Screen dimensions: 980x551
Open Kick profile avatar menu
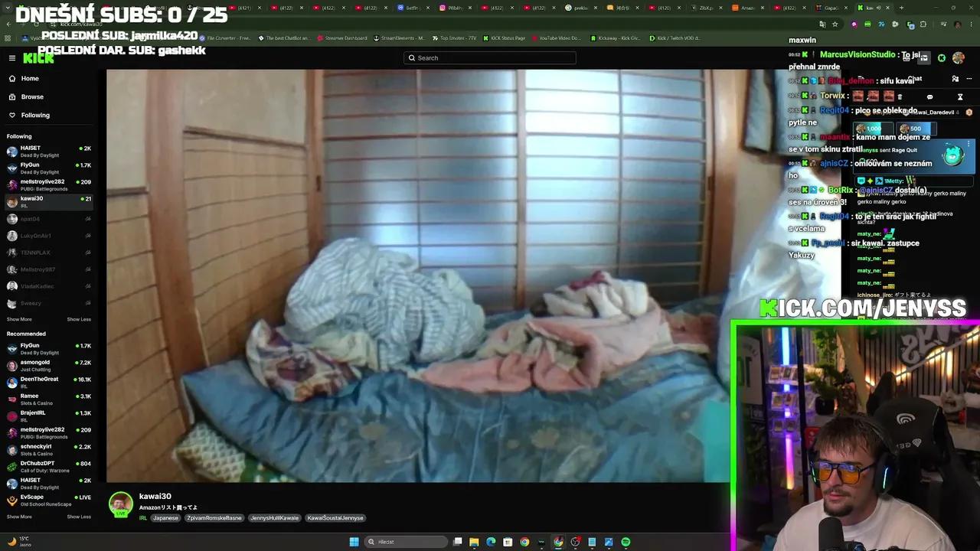(x=959, y=58)
